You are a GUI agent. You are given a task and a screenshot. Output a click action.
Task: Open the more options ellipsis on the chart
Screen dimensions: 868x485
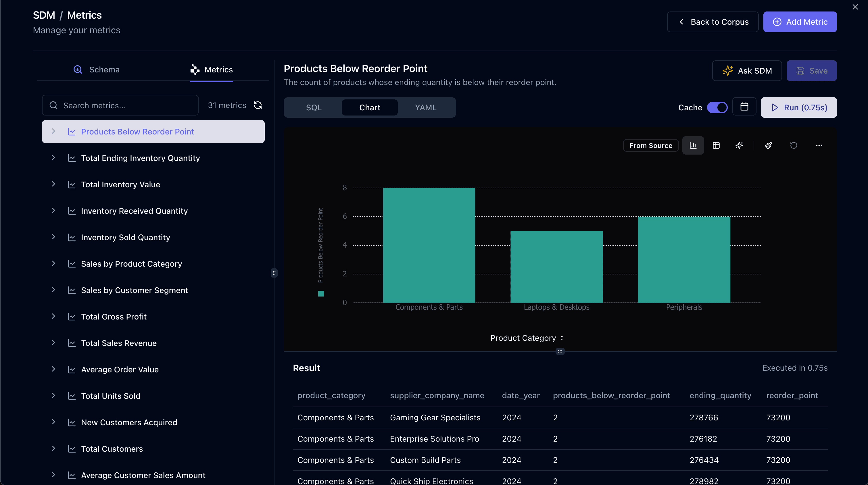point(819,145)
